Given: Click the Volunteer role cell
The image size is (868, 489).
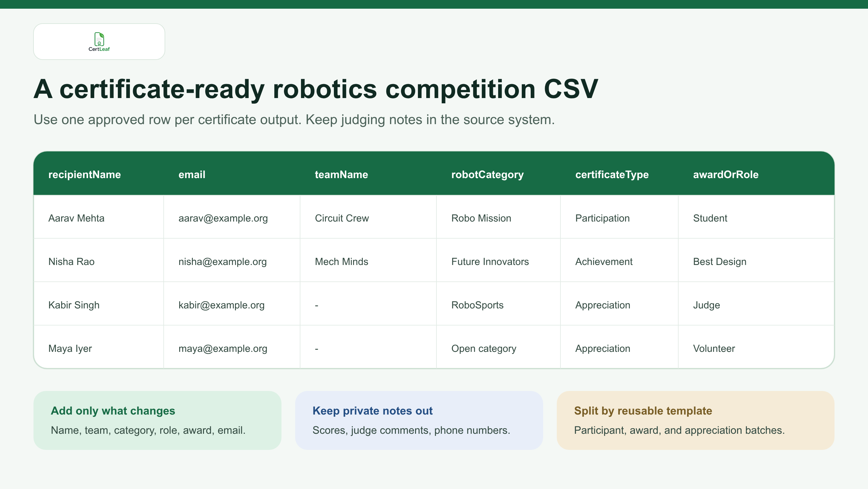Looking at the screenshot, I should point(756,348).
